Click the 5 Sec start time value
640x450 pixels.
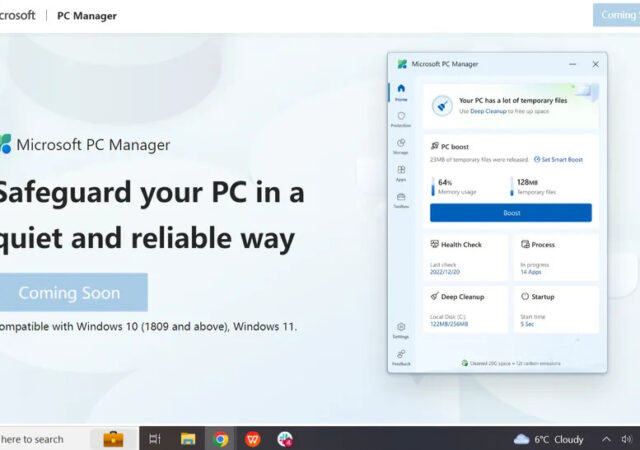tap(527, 324)
